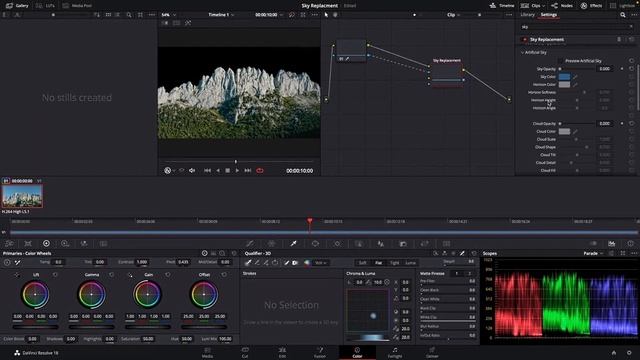640x360 pixels.
Task: Reset Cloud Opacity with its reset icon
Action: point(631,124)
